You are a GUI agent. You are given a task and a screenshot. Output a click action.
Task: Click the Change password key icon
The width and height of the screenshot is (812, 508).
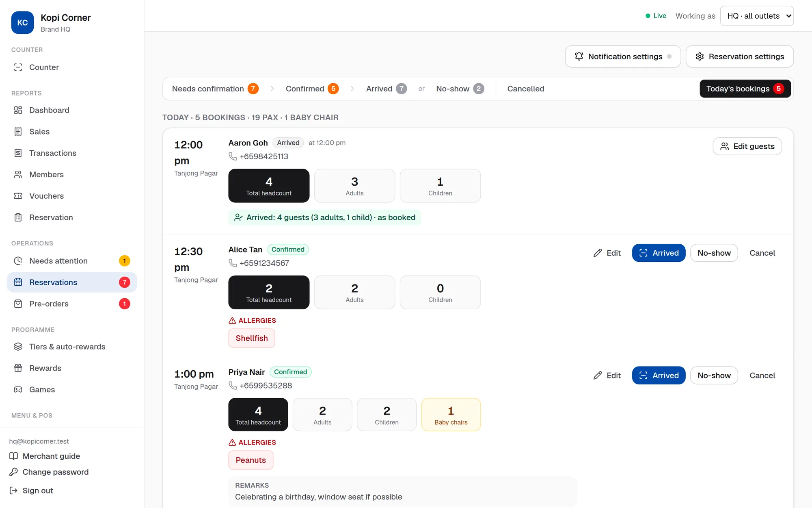click(x=13, y=472)
